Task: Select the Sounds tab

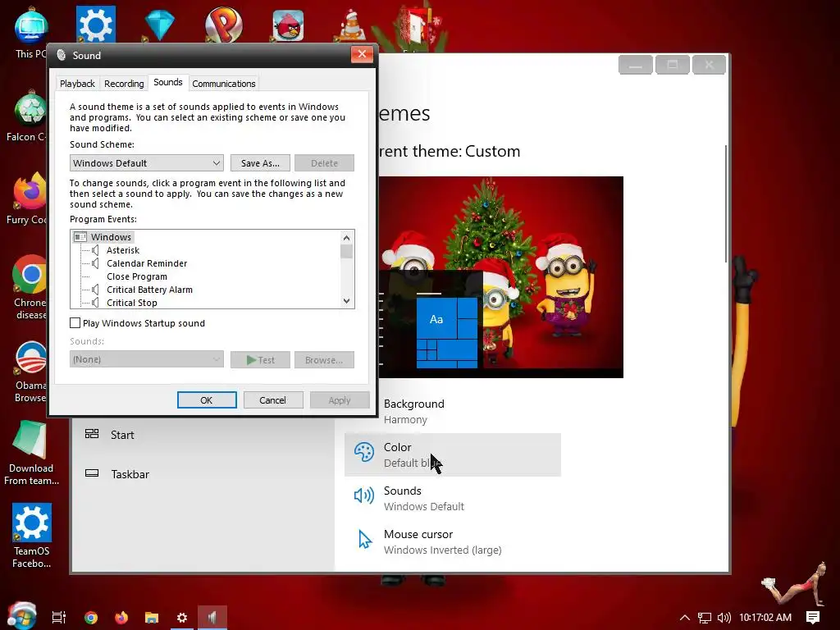Action: click(x=167, y=82)
